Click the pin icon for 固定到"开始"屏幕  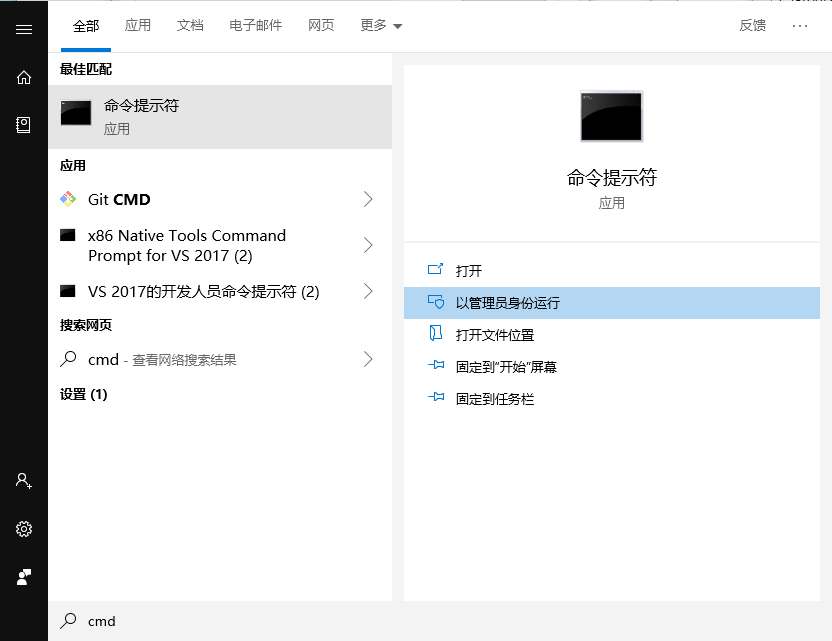pyautogui.click(x=436, y=365)
